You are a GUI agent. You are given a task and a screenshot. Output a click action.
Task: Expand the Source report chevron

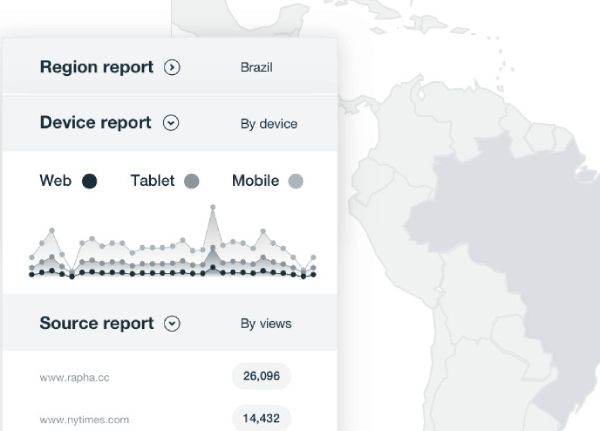click(x=173, y=324)
